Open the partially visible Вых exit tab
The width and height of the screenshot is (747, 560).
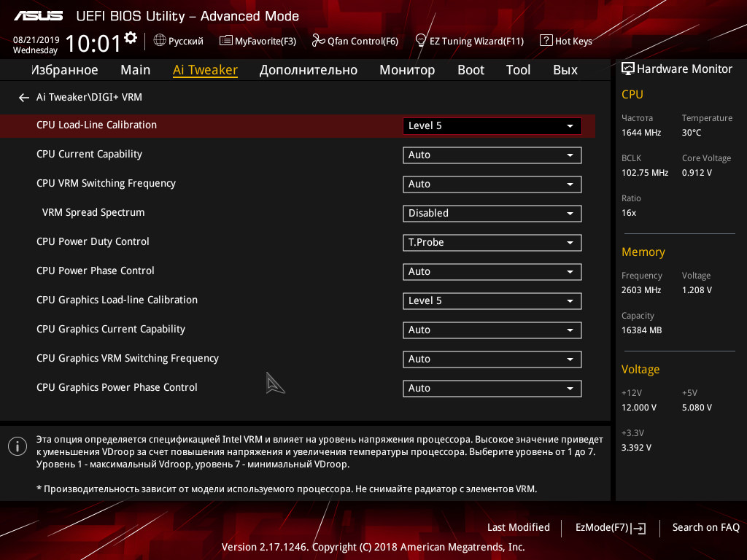[x=565, y=70]
